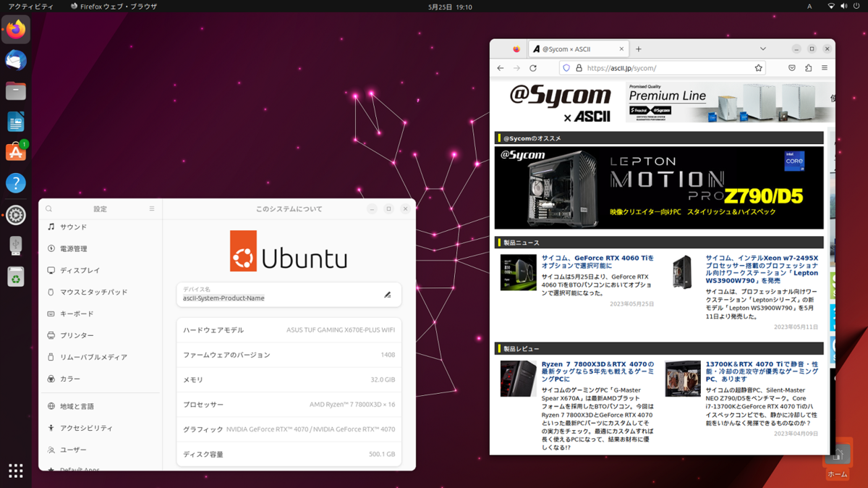The image size is (868, 488).
Task: Open Firefox extensions icon
Action: pyautogui.click(x=808, y=68)
